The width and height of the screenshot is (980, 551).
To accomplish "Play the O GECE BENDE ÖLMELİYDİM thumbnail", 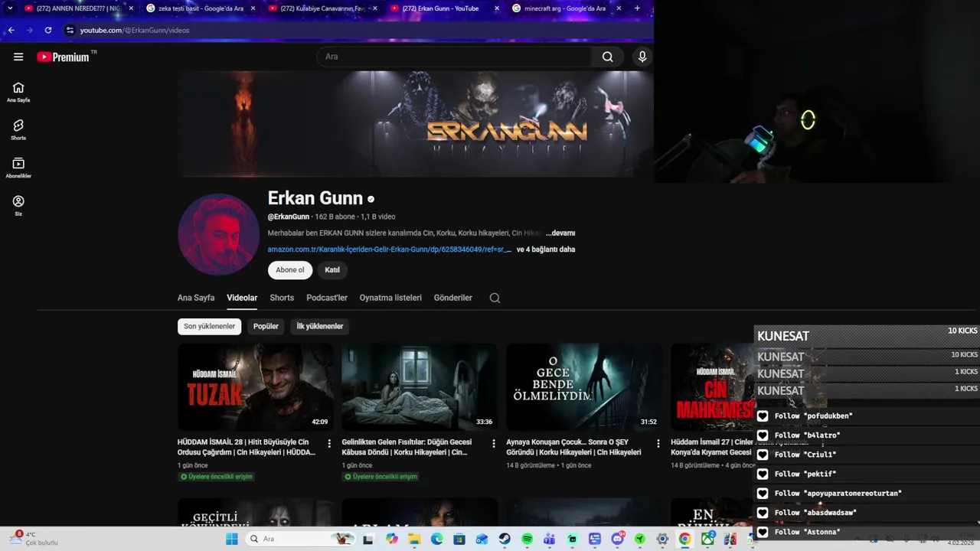I will click(584, 386).
